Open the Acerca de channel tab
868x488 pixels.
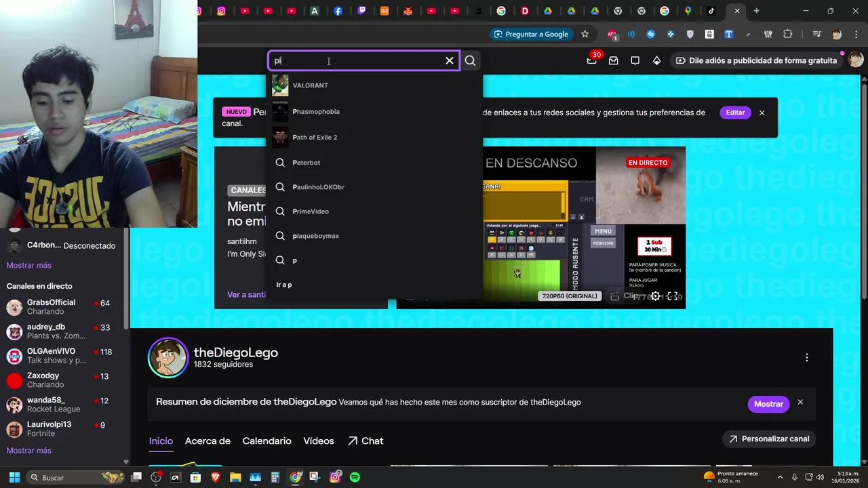(208, 441)
